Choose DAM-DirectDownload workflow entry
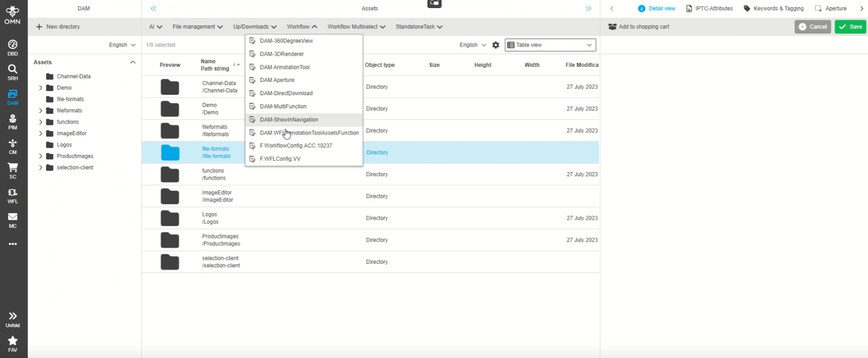868x358 pixels. click(286, 93)
